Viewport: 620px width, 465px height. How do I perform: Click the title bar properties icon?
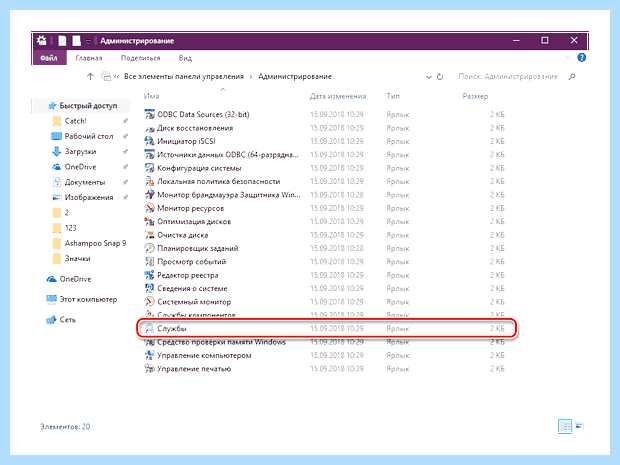pyautogui.click(x=62, y=41)
